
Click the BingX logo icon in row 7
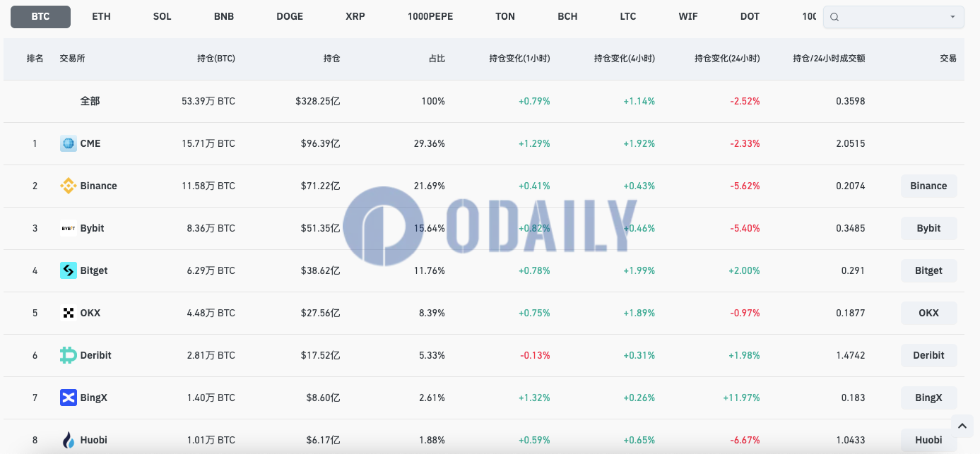[x=69, y=398]
